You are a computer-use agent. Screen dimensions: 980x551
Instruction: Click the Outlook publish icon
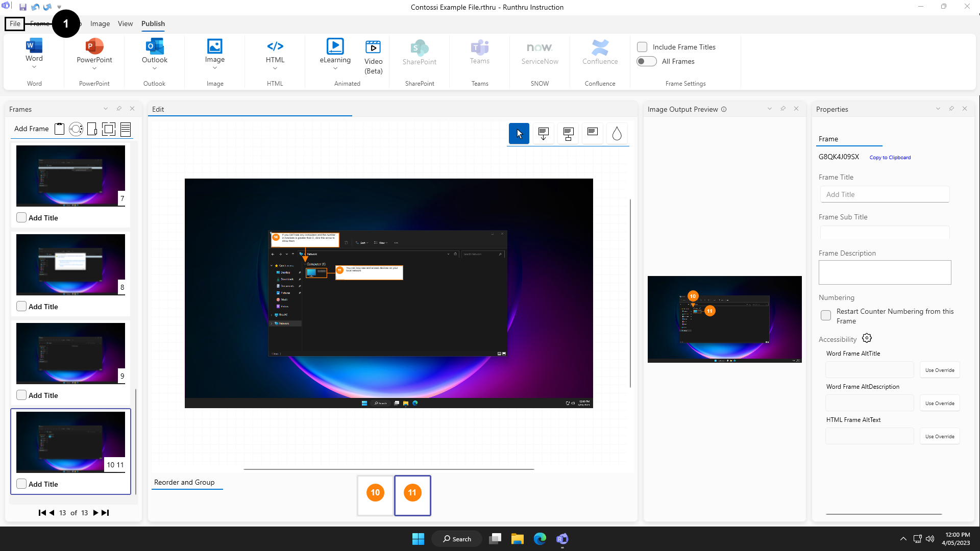tap(155, 46)
